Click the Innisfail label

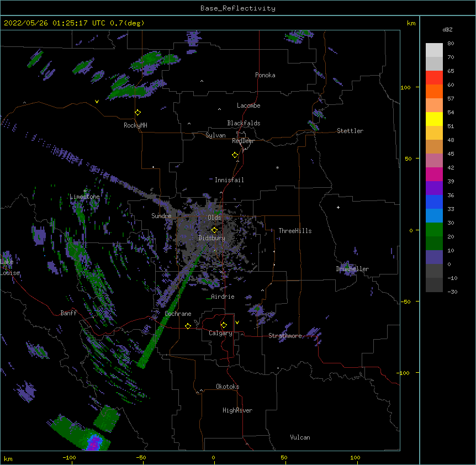point(229,180)
